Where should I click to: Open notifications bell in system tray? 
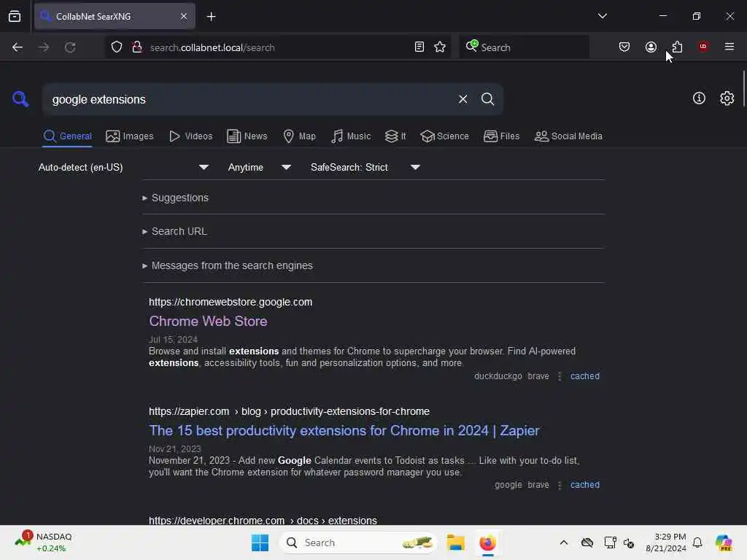pyautogui.click(x=697, y=542)
